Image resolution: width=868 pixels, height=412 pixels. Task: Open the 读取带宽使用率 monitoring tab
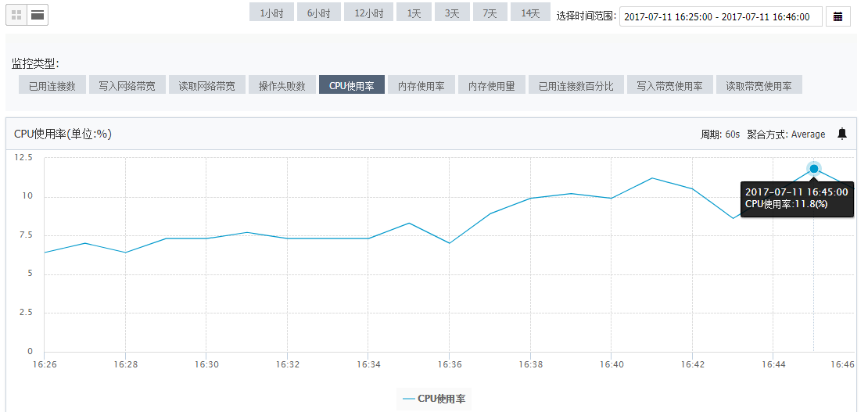click(x=759, y=86)
